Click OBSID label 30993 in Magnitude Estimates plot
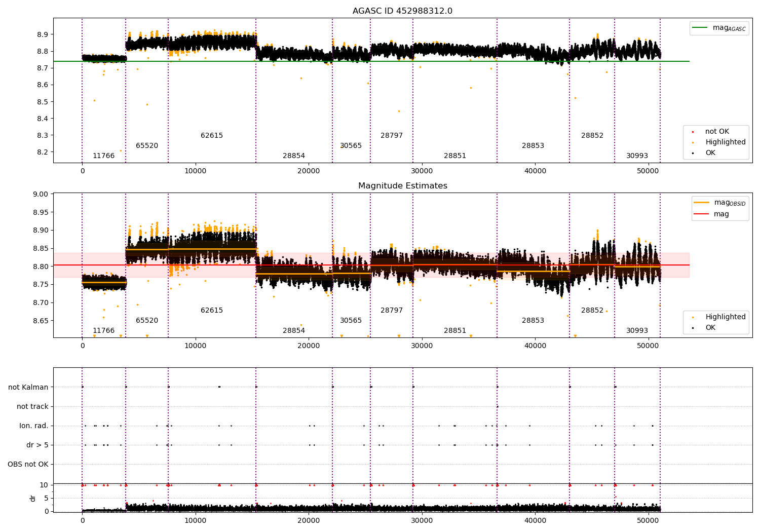 637,331
